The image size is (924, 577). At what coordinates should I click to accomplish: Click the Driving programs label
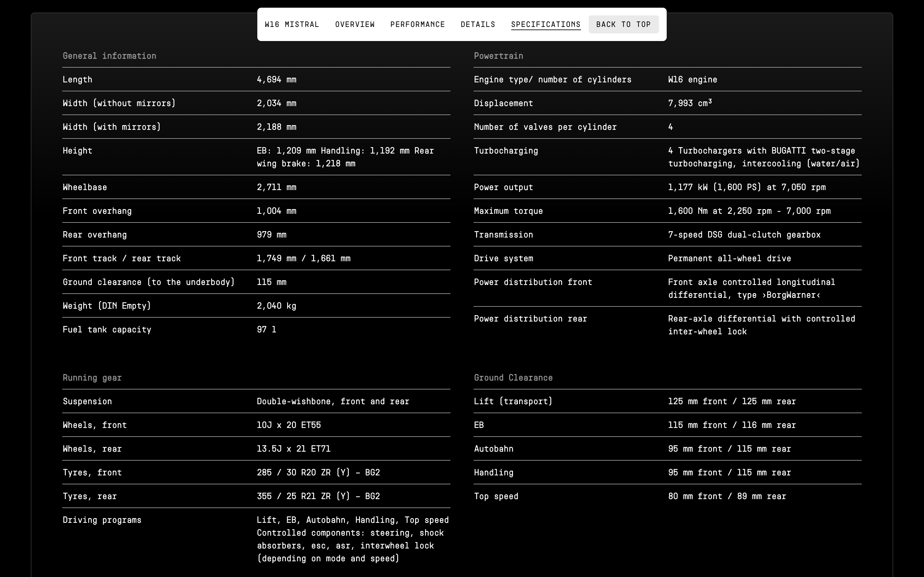[102, 520]
